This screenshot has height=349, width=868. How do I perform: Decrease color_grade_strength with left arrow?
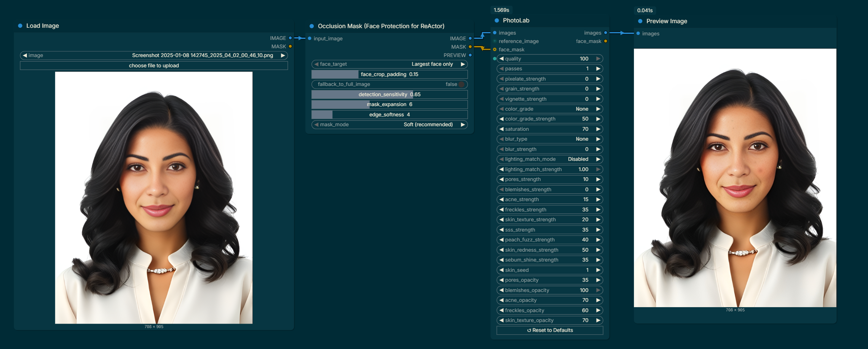click(501, 119)
